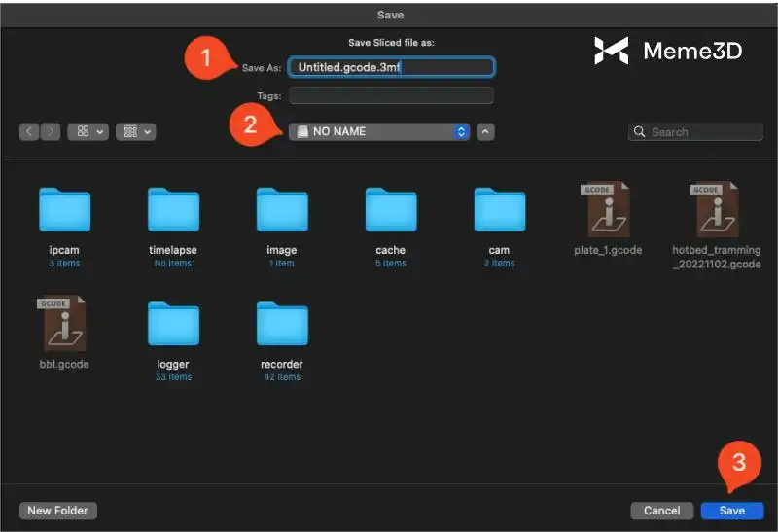The image size is (778, 532).
Task: Open the cache folder
Action: pos(391,209)
